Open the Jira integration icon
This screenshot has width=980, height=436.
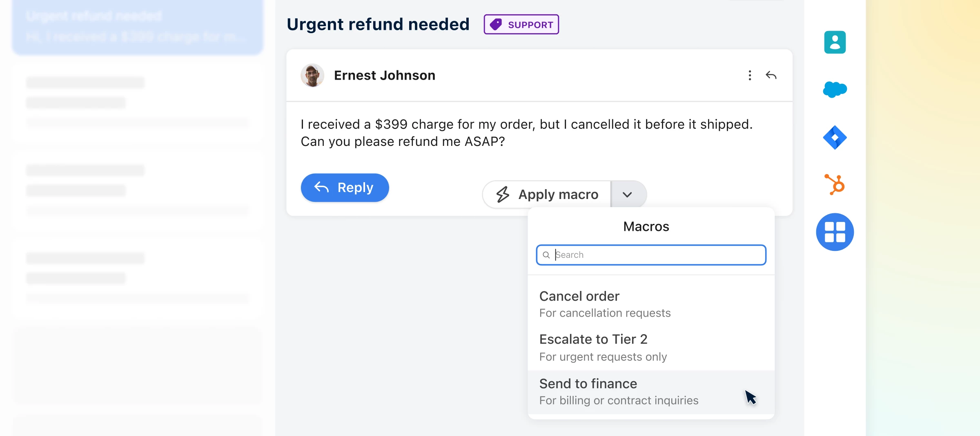tap(835, 137)
